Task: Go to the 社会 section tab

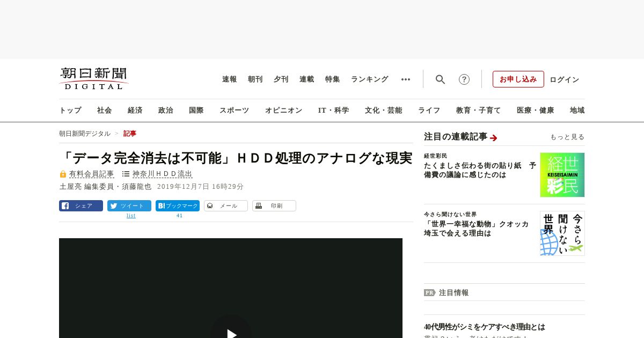Action: pos(105,111)
